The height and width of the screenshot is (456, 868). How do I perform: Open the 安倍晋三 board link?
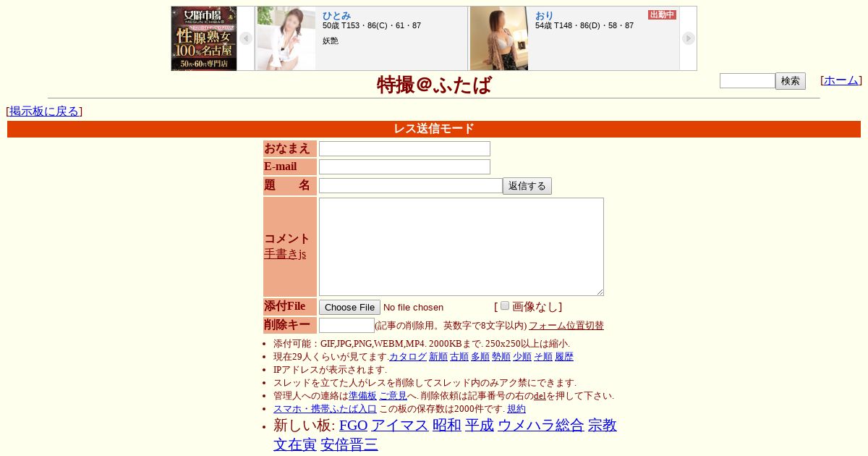coord(349,444)
